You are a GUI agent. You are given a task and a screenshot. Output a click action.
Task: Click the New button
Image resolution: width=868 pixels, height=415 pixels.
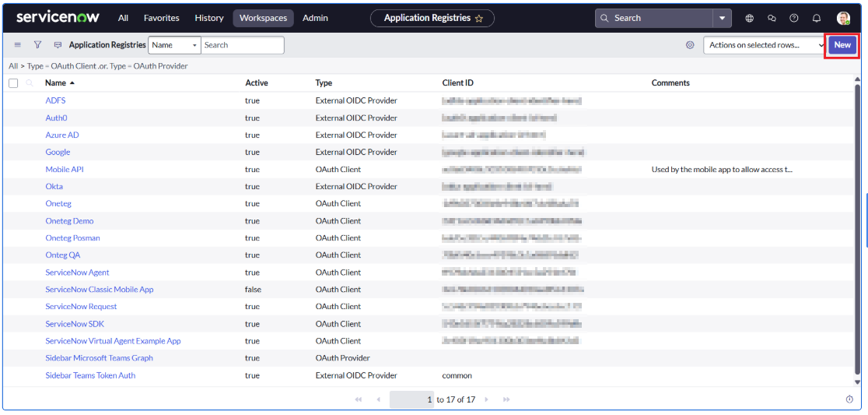pos(842,45)
